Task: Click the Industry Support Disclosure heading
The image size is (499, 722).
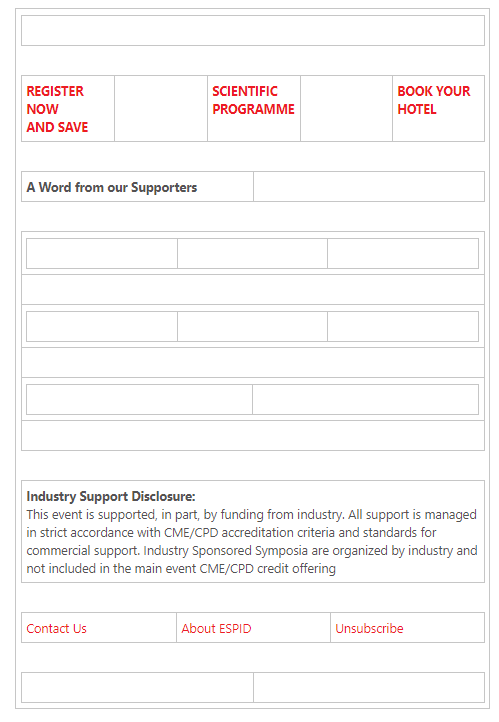Action: (x=110, y=496)
